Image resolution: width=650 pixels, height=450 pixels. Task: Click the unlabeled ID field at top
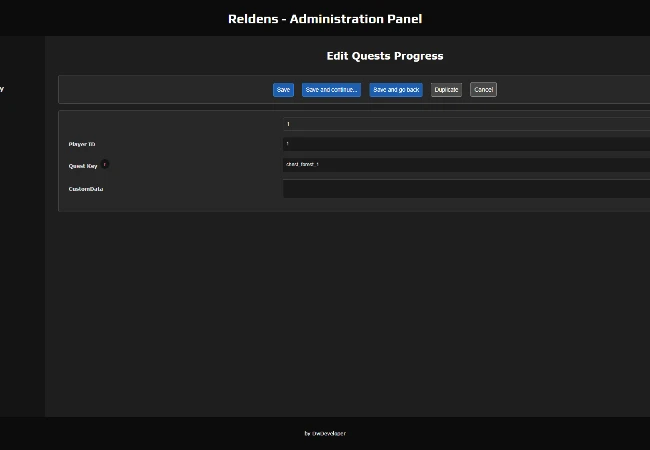(x=466, y=124)
